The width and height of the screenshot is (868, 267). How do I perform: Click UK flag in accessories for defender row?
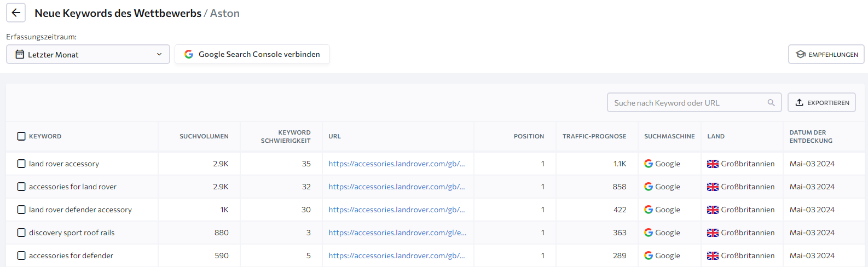click(x=713, y=256)
